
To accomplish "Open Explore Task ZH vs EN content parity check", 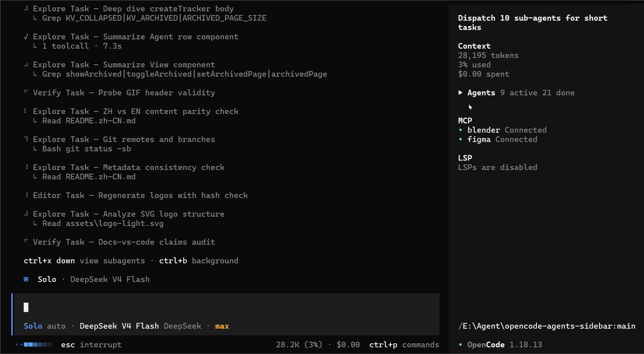I will [x=135, y=111].
